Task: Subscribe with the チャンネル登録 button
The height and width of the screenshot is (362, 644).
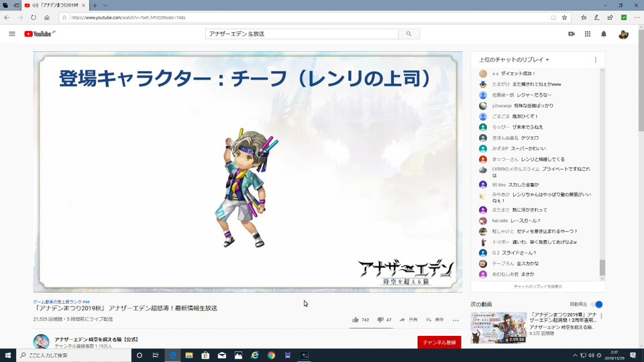Action: pos(439,342)
